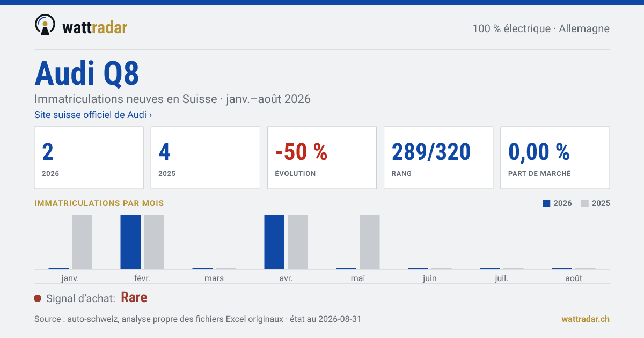
Task: Click the '0,00 %' market share value
Action: click(x=539, y=152)
